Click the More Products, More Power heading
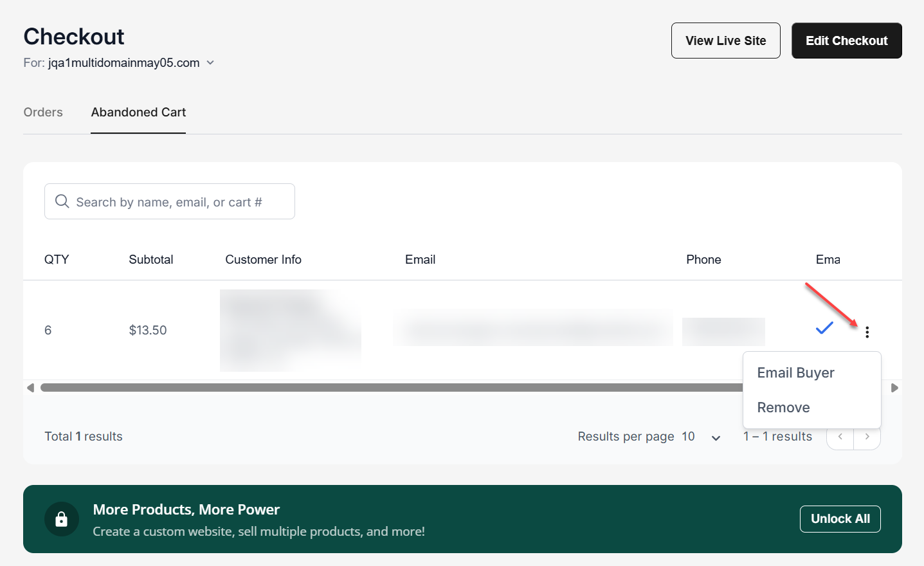Image resolution: width=924 pixels, height=566 pixels. [186, 509]
